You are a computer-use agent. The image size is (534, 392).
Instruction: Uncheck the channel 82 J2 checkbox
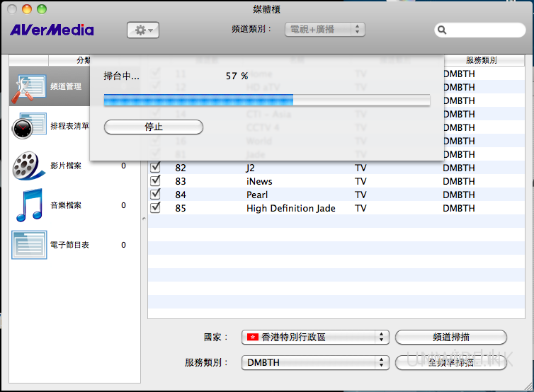[156, 168]
